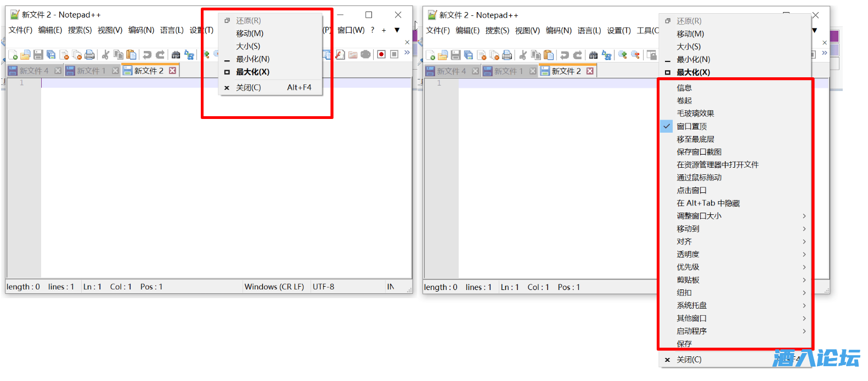868x381 pixels.
Task: Click Stop recording icon in left window toolbar
Action: [394, 54]
